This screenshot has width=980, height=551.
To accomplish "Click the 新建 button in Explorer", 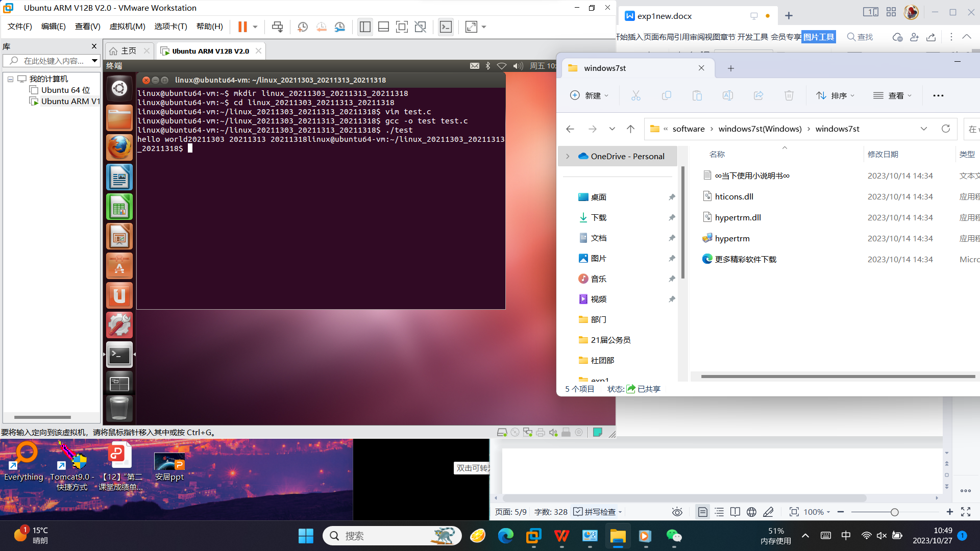I will (x=589, y=95).
